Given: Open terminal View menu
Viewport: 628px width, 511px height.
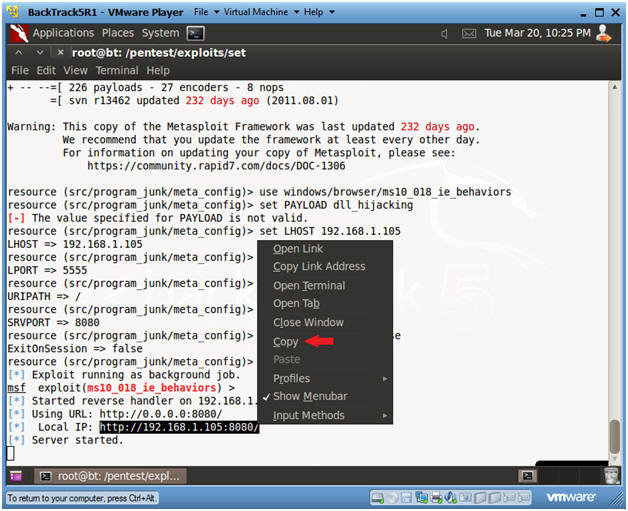Looking at the screenshot, I should [x=75, y=70].
